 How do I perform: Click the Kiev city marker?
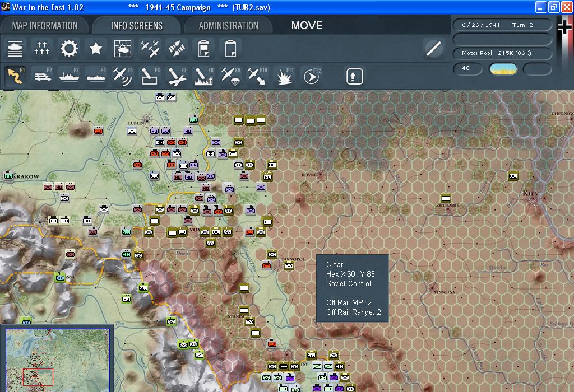[x=534, y=199]
